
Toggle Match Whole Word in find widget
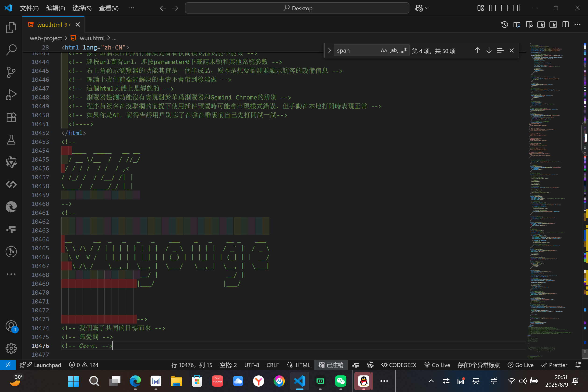(394, 51)
